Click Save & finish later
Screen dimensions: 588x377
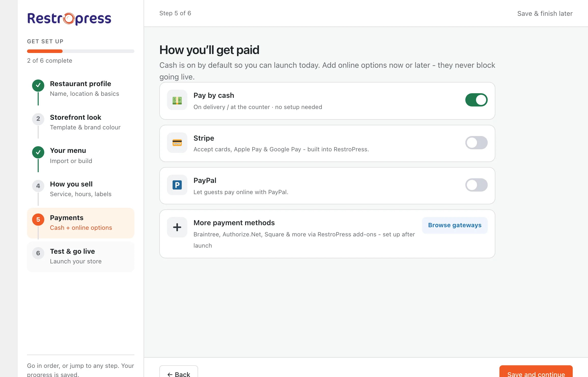point(545,14)
